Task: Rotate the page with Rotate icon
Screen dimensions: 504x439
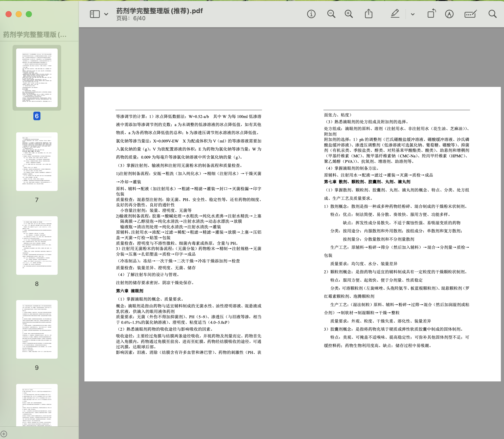Action: 431,14
